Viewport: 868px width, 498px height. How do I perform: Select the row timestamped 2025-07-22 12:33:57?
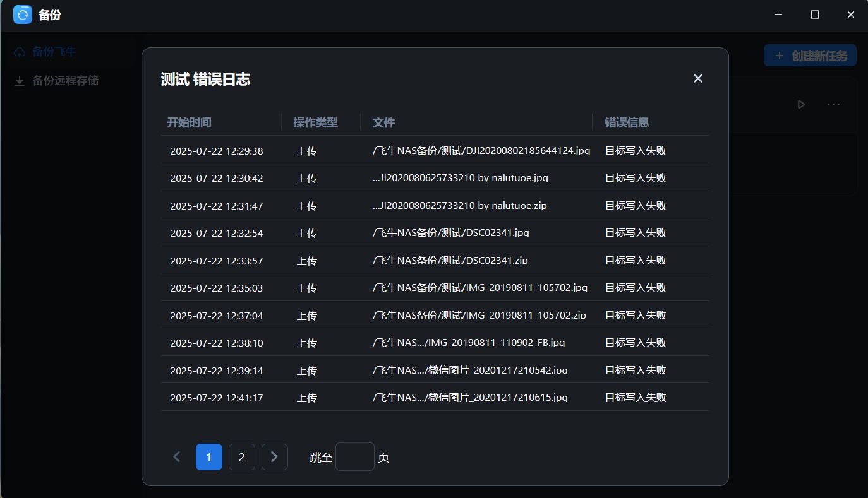tap(435, 260)
